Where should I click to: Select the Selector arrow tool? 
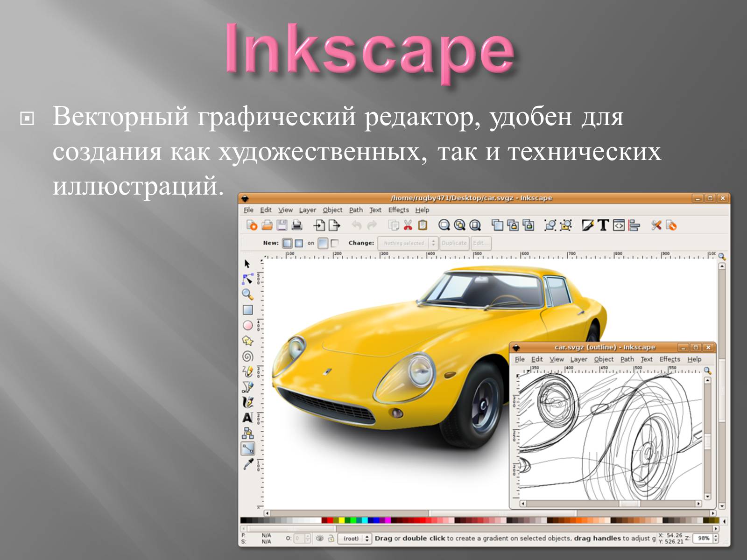(247, 264)
